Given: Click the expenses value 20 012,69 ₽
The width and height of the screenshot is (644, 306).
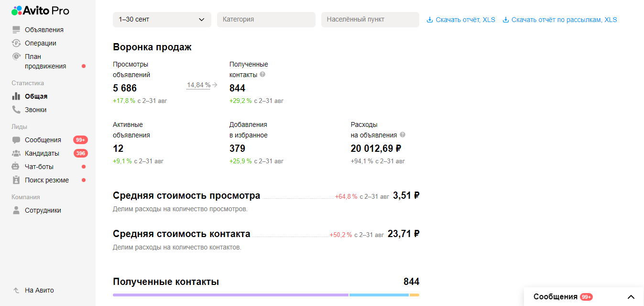Looking at the screenshot, I should [376, 148].
